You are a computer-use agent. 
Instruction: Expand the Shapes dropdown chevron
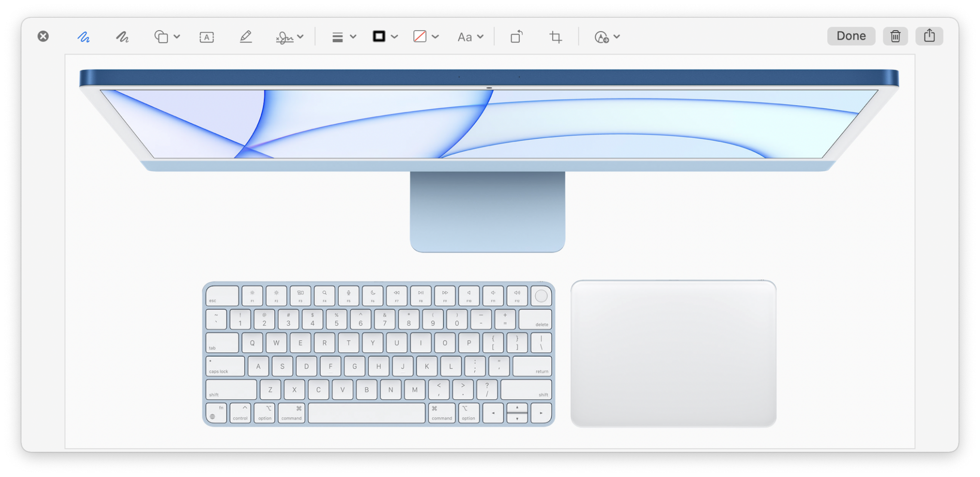[178, 37]
